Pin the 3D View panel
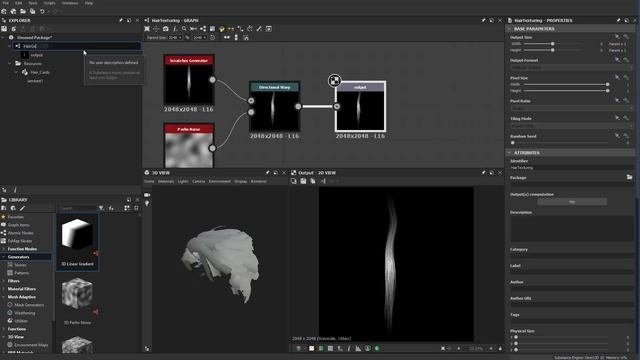This screenshot has height=360, width=640. coord(268,173)
